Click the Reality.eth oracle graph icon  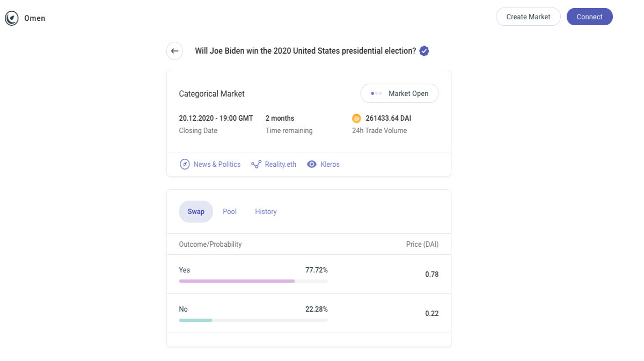tap(257, 164)
